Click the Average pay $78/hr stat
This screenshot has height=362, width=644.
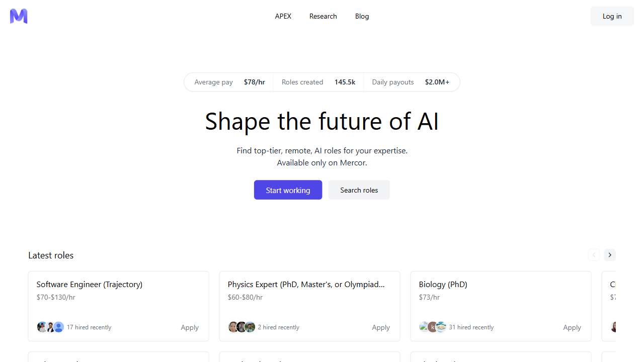[229, 82]
